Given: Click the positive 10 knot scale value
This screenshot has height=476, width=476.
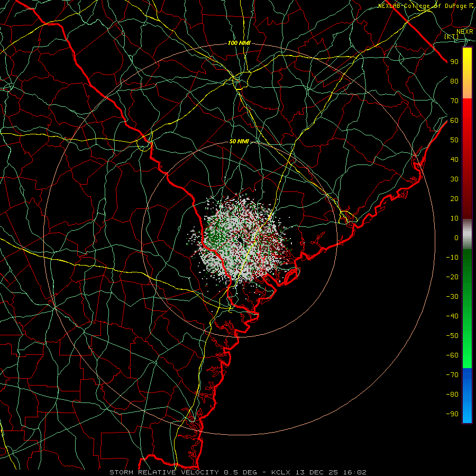Looking at the screenshot, I should pos(454,218).
